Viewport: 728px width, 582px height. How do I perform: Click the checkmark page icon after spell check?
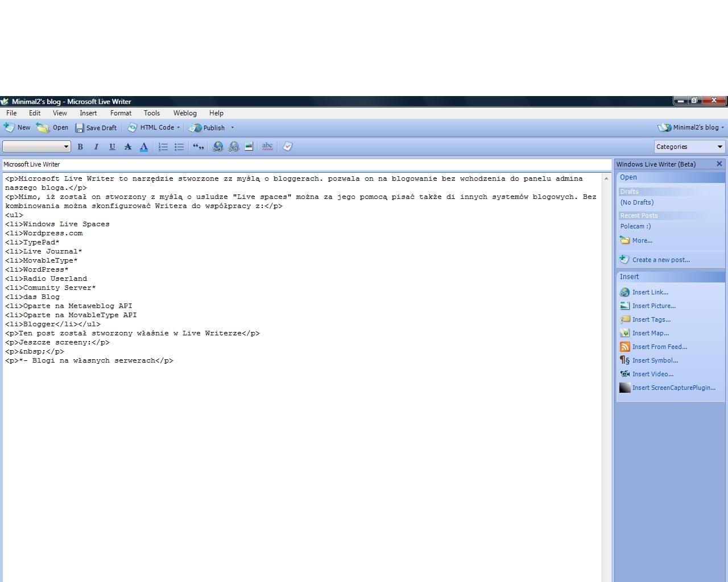click(x=287, y=147)
